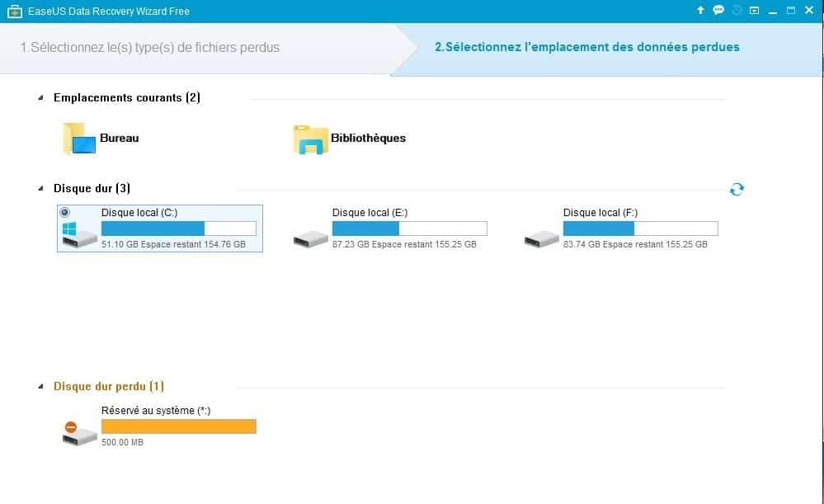
Task: Click the Disque local (F:) drive icon
Action: pyautogui.click(x=542, y=239)
